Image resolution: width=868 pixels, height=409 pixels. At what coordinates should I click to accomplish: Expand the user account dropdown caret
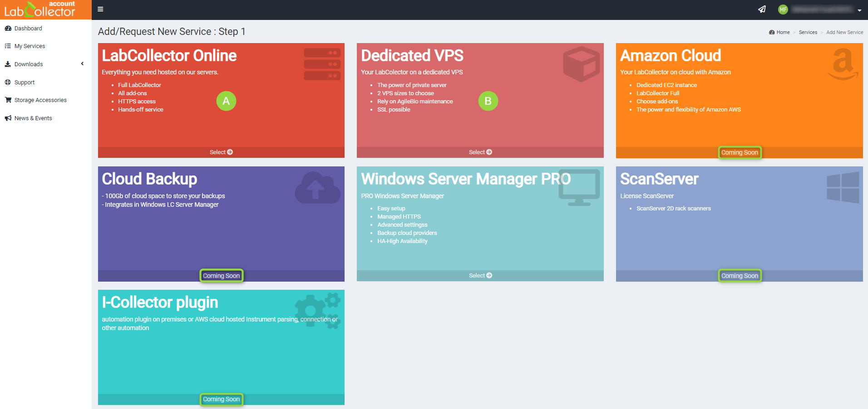(859, 10)
